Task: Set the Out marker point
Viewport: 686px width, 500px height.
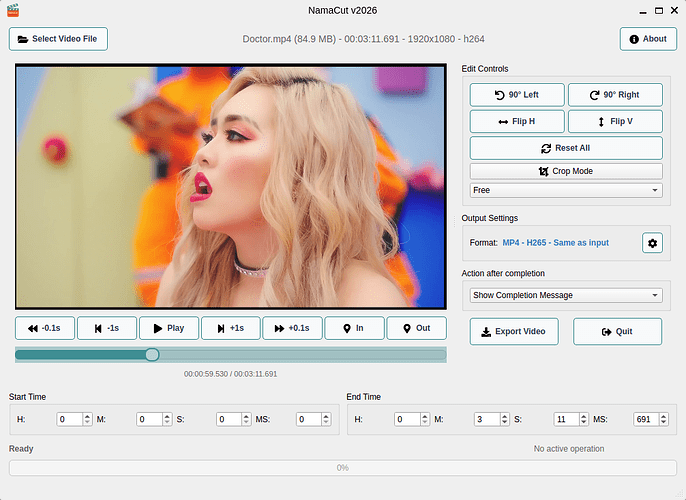Action: point(416,328)
